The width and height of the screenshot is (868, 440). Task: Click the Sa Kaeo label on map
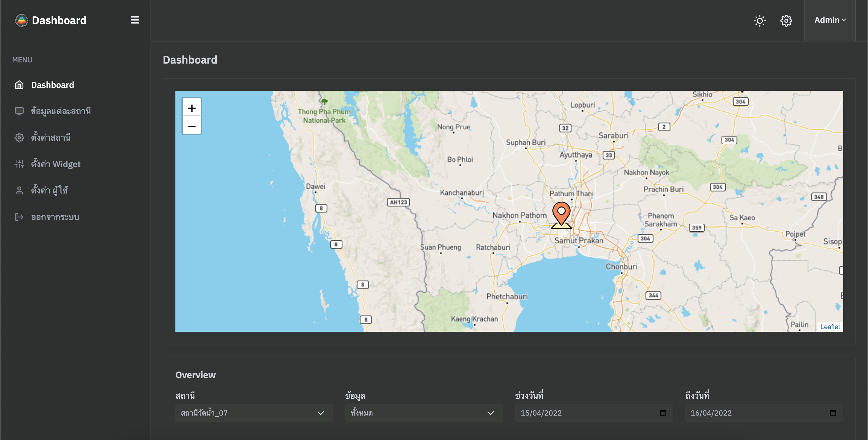pyautogui.click(x=742, y=218)
